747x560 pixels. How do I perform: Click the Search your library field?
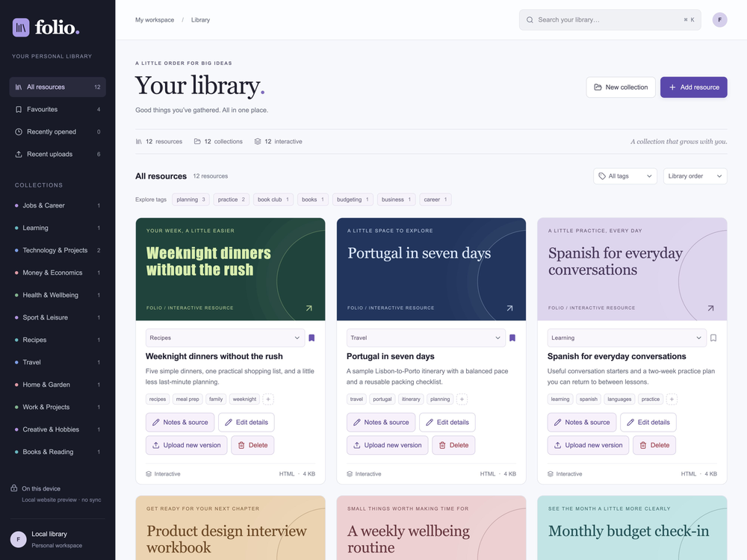pos(610,20)
